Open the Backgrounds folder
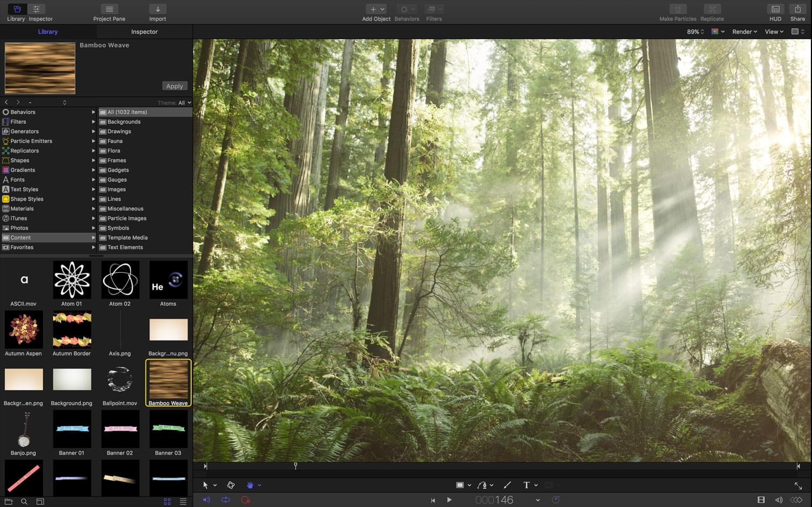This screenshot has height=507, width=812. (x=145, y=122)
